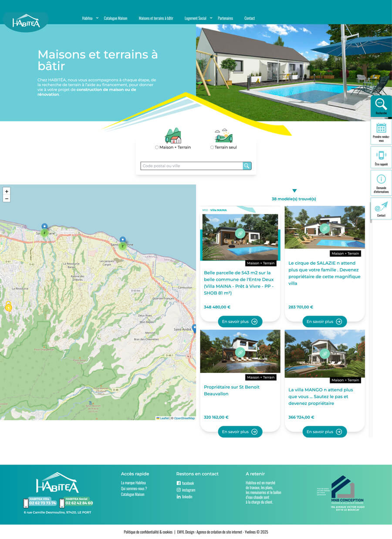Click the Code postal ou ville field
The width and height of the screenshot is (392, 539).
pyautogui.click(x=187, y=166)
